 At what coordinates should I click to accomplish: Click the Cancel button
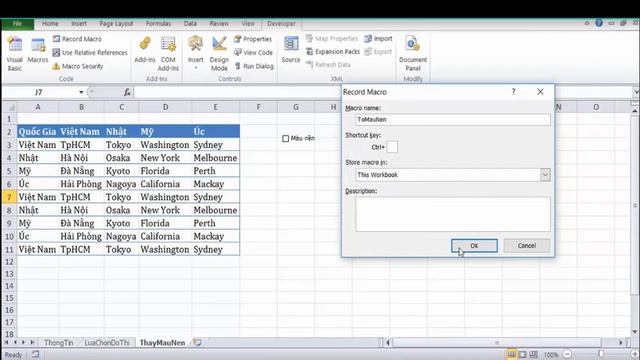point(527,246)
